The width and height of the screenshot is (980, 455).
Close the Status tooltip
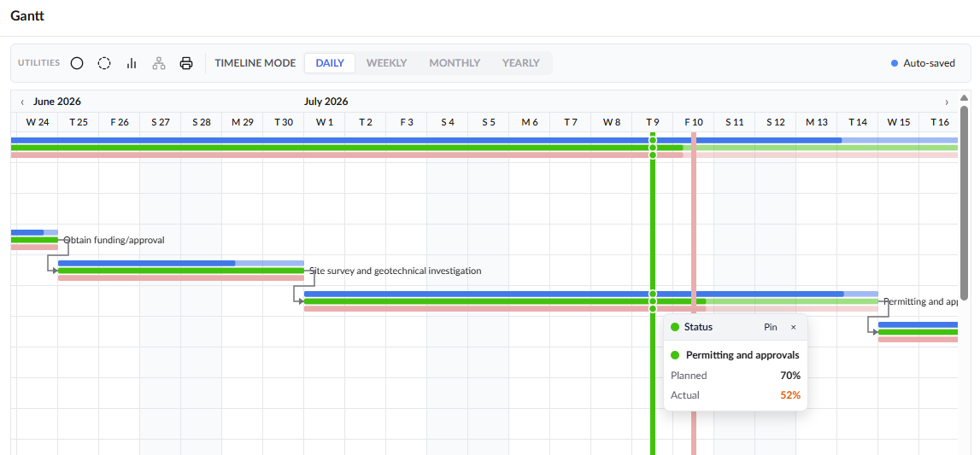[x=794, y=327]
